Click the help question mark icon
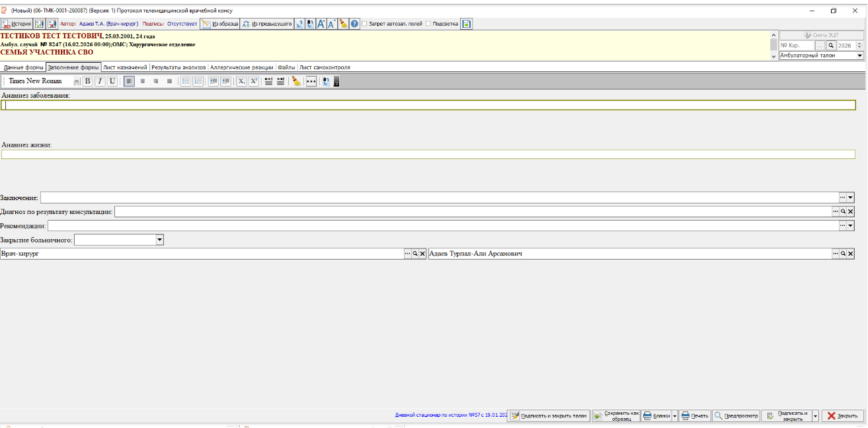 tap(355, 24)
